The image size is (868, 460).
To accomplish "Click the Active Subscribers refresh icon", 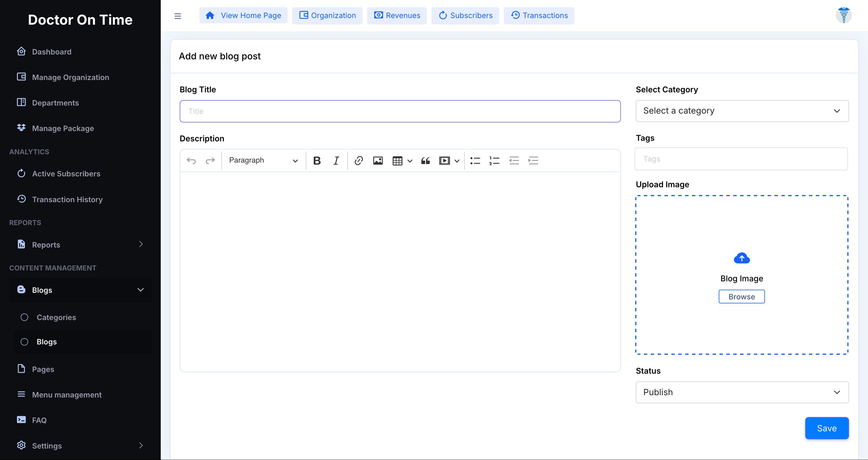I will pyautogui.click(x=21, y=173).
